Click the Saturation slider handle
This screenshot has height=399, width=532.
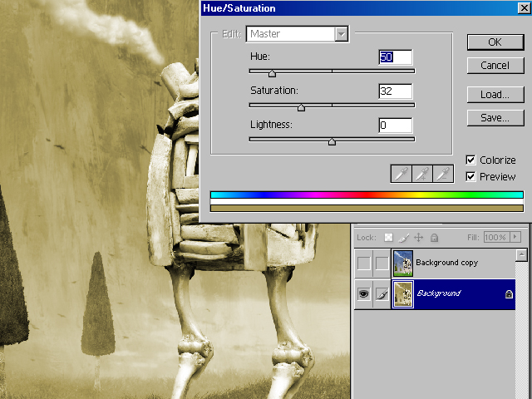pos(301,107)
